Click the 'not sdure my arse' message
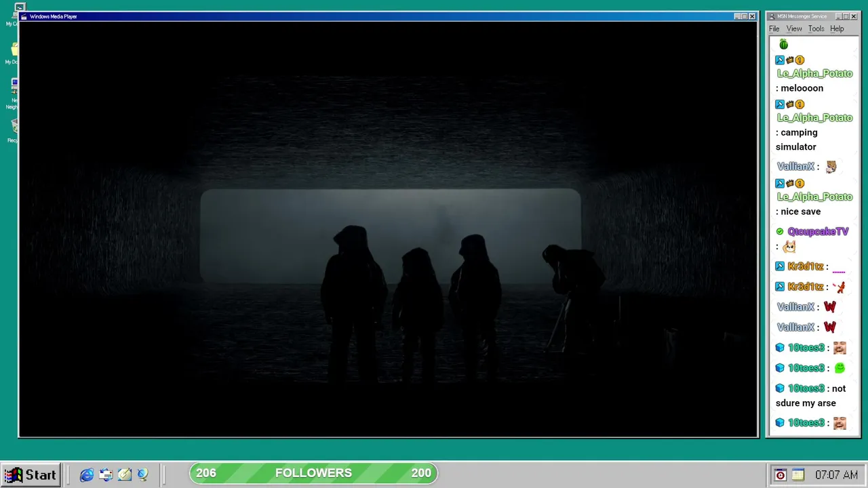This screenshot has height=488, width=868. coord(811,396)
